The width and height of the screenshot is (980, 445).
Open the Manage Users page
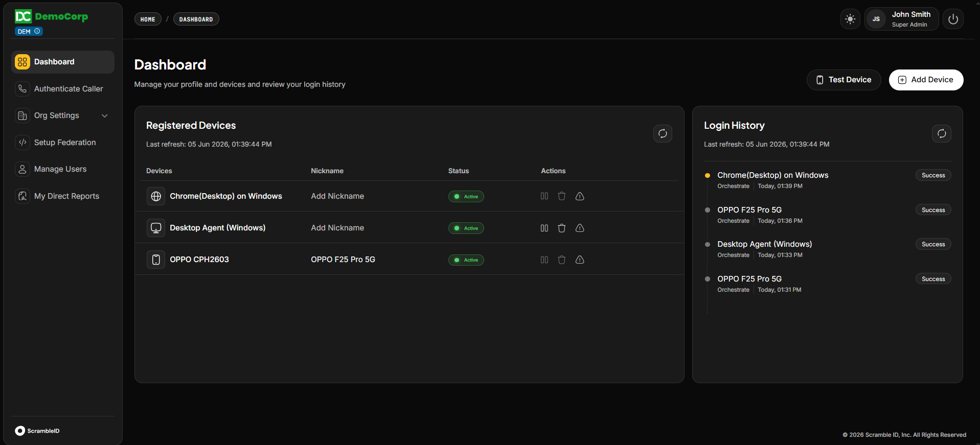63,169
